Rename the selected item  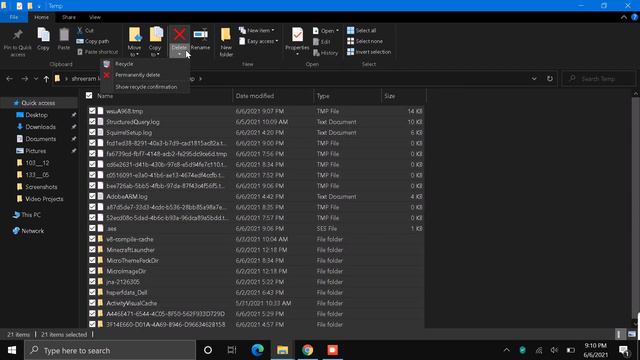[x=200, y=40]
